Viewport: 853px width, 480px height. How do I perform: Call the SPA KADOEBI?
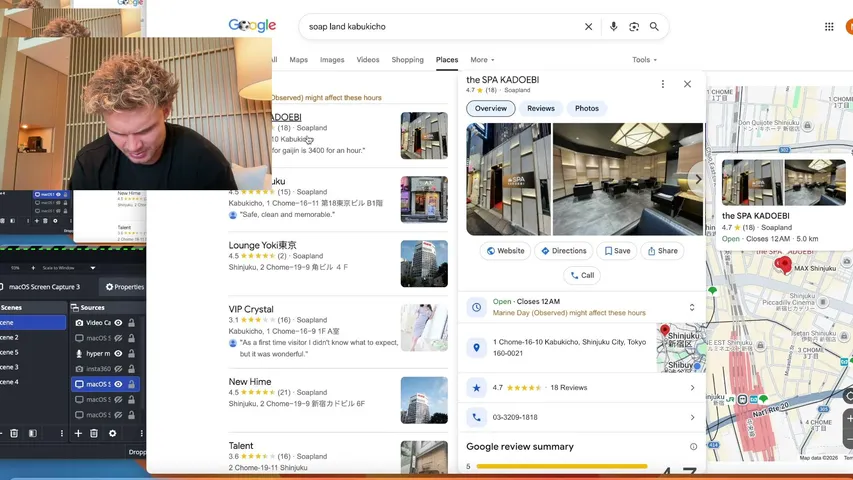(x=582, y=275)
